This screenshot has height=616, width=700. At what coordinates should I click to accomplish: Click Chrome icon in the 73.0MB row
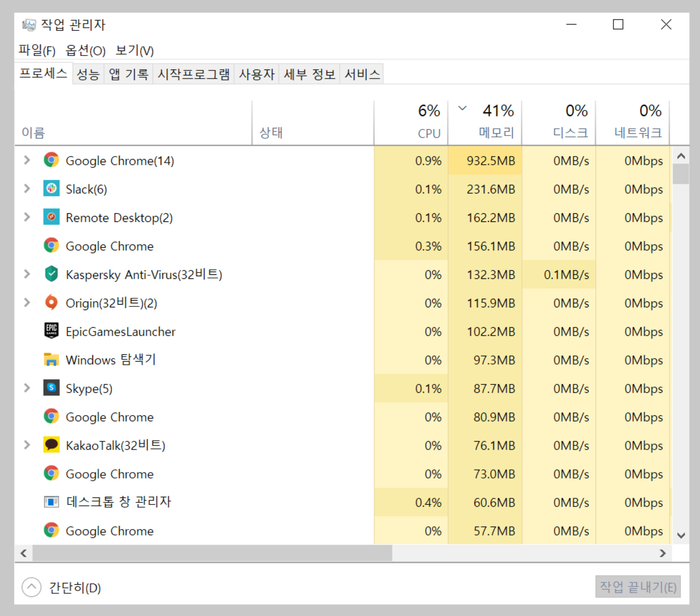point(51,473)
